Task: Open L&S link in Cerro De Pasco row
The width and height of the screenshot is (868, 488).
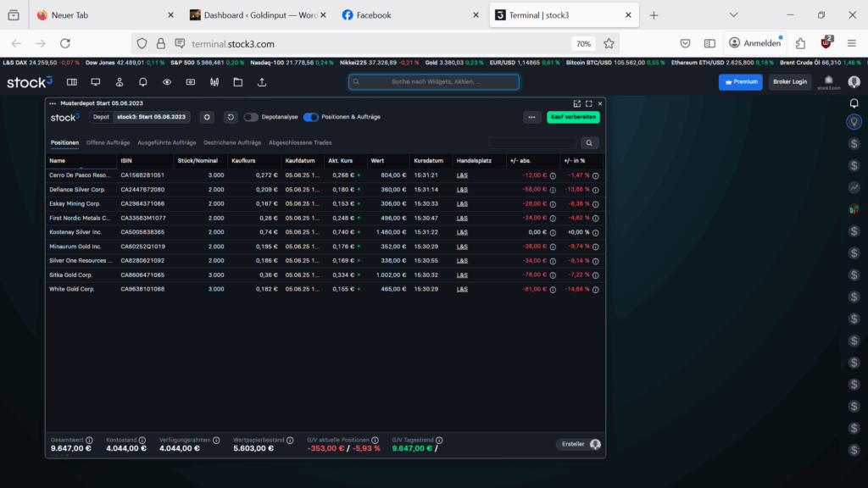Action: 462,175
